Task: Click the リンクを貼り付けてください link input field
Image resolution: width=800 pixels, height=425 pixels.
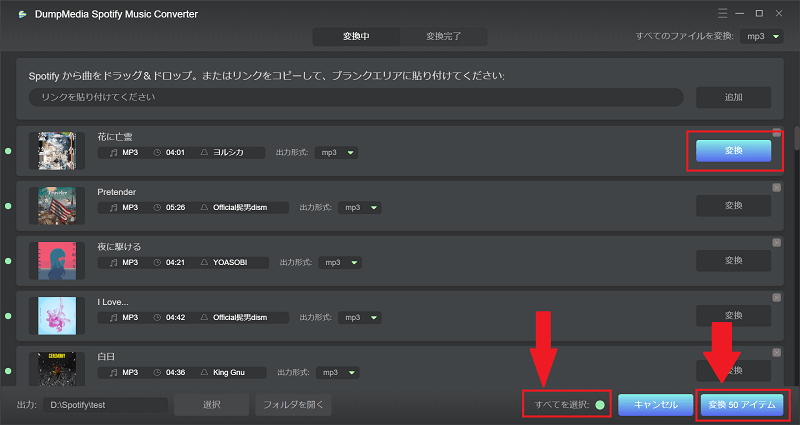Action: tap(356, 97)
